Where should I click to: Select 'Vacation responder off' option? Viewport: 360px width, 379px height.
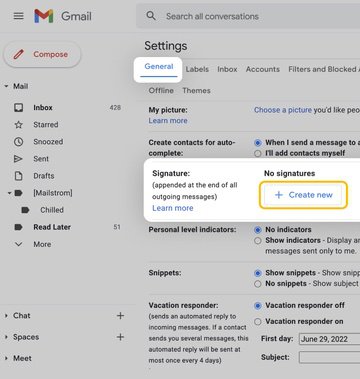click(258, 305)
